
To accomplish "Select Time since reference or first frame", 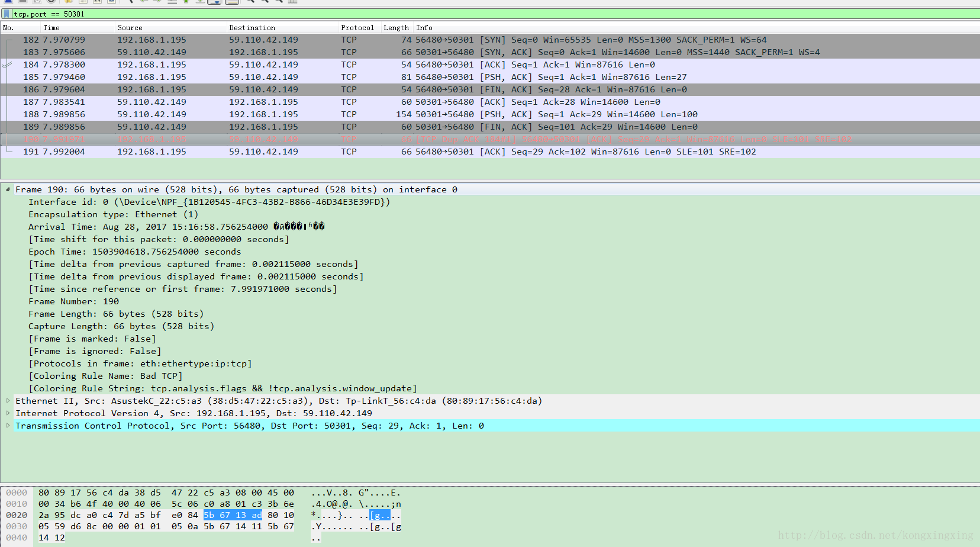I will [x=183, y=289].
